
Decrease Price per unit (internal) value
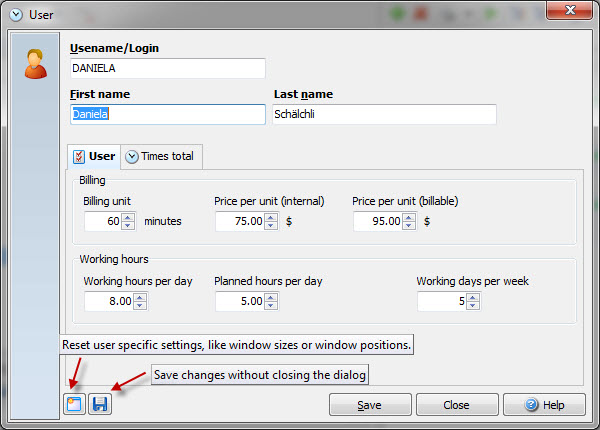(271, 225)
